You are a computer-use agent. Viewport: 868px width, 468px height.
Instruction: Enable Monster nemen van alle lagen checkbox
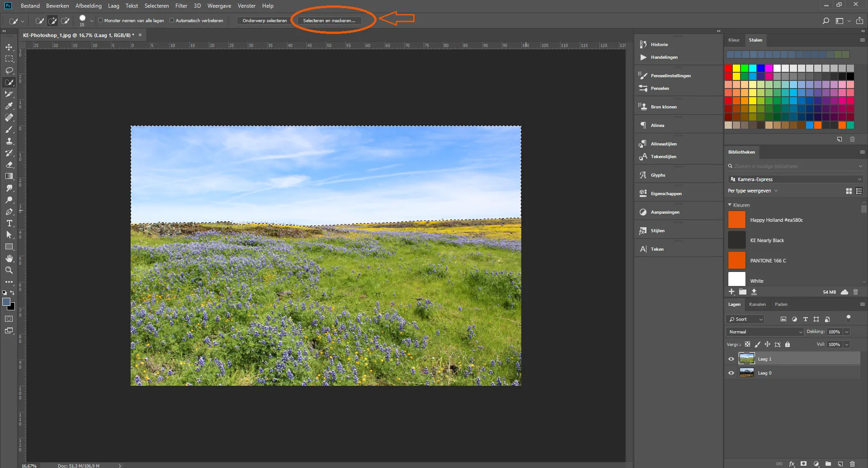tap(100, 20)
